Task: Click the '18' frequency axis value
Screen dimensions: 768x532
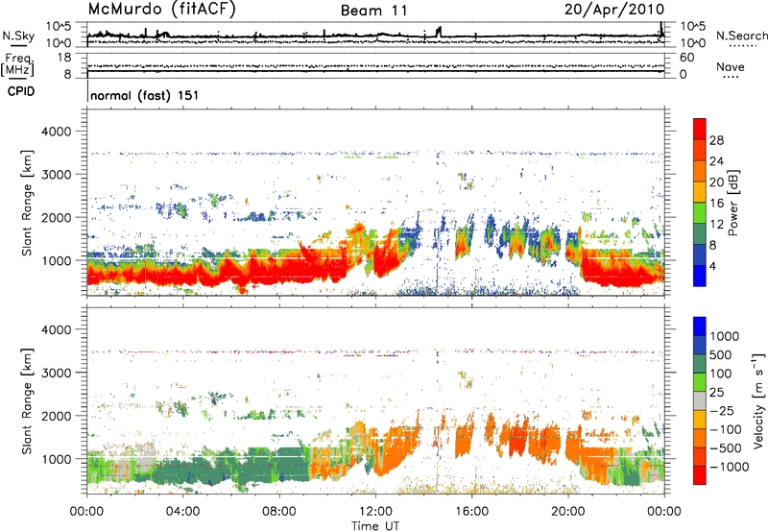Action: coord(64,58)
